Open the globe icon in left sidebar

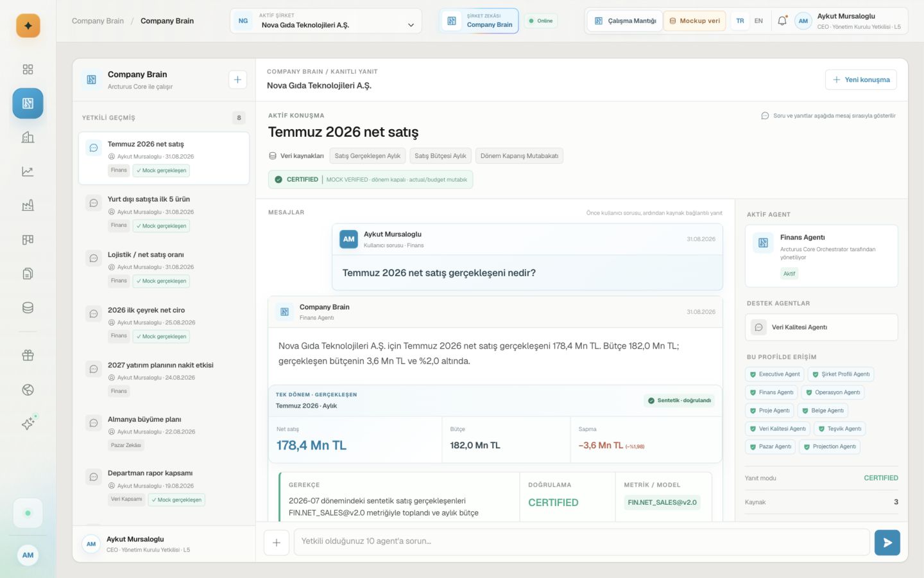click(x=28, y=390)
